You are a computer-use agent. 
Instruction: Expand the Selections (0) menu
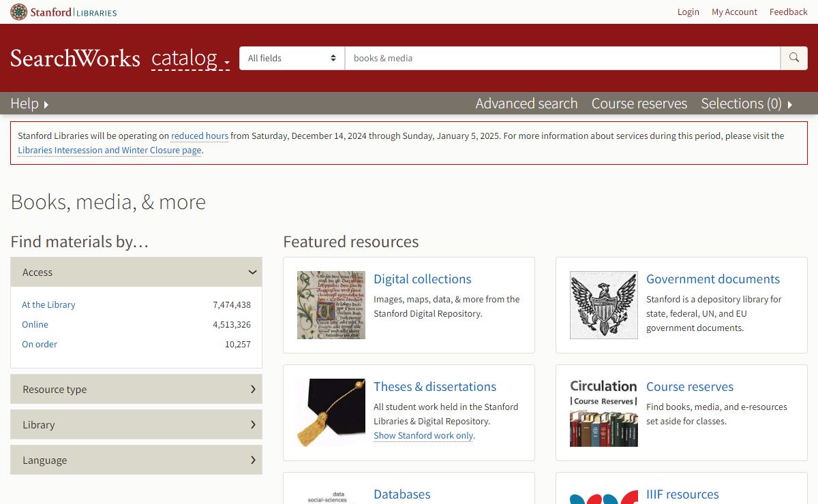746,104
